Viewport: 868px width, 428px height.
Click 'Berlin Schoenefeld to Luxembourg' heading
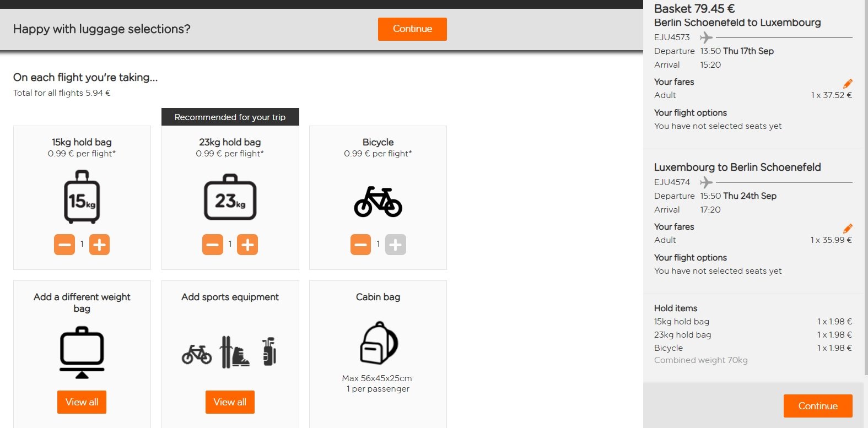coord(737,23)
